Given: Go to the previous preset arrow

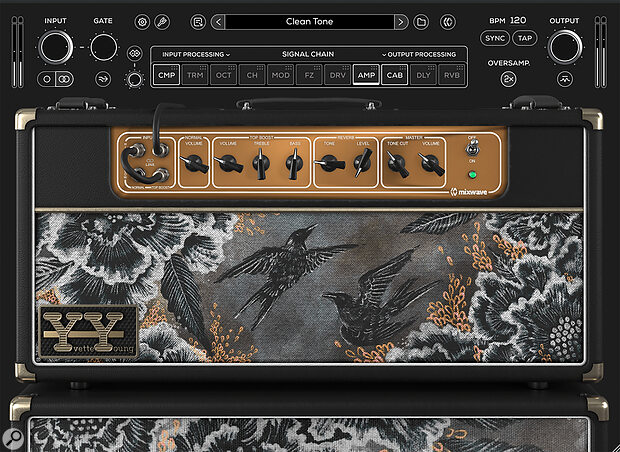Looking at the screenshot, I should point(218,22).
